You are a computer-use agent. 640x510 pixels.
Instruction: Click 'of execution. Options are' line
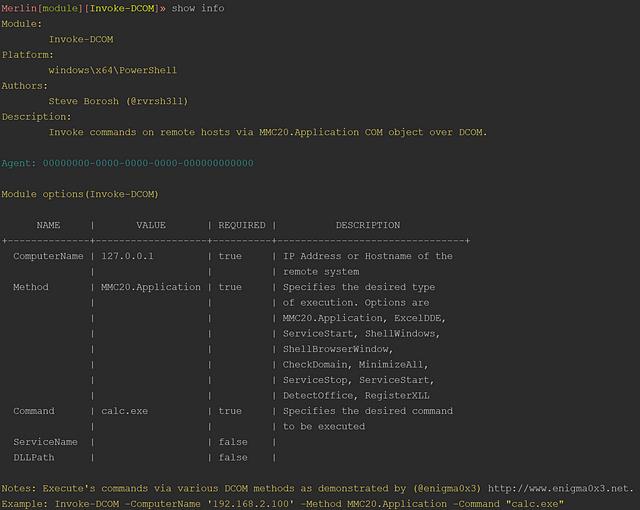[x=356, y=303]
